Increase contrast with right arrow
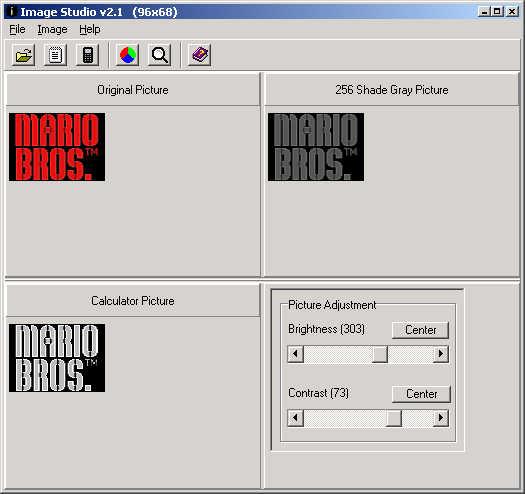Screen dimensions: 525x494 pyautogui.click(x=441, y=418)
